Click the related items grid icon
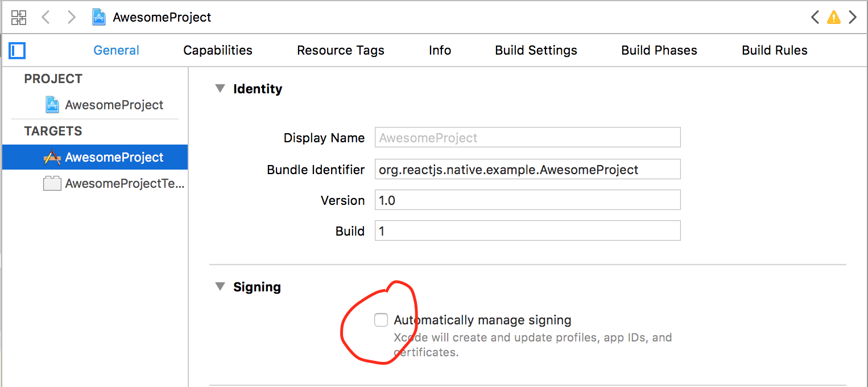Screen dimensions: 868x387 pos(19,17)
